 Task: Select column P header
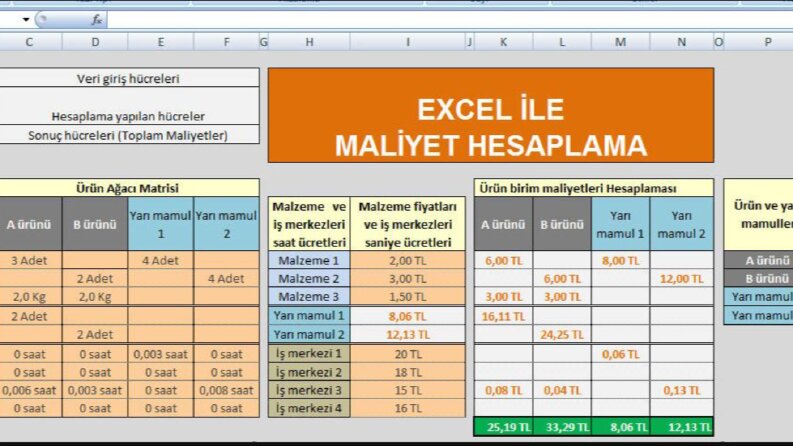[768, 42]
